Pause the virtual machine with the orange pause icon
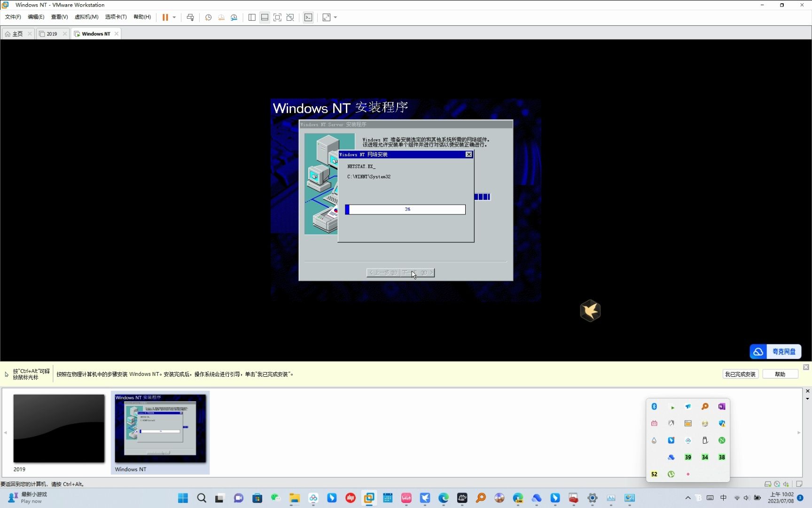The width and height of the screenshot is (812, 508). [x=165, y=17]
